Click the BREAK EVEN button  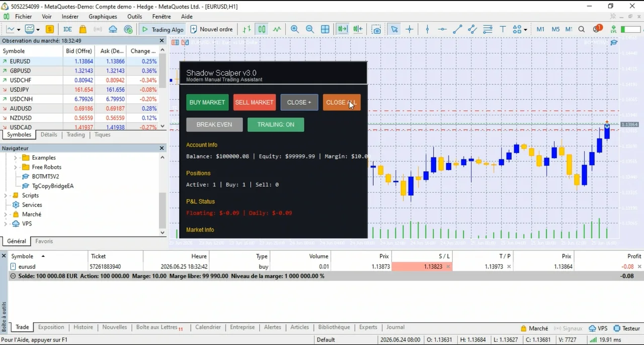click(214, 124)
